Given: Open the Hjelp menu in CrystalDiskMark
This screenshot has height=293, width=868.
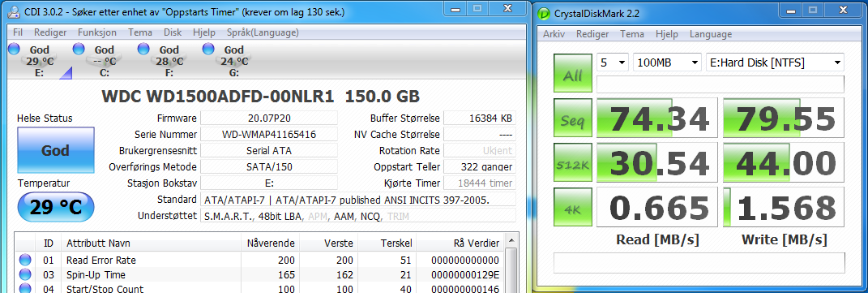Looking at the screenshot, I should click(667, 34).
